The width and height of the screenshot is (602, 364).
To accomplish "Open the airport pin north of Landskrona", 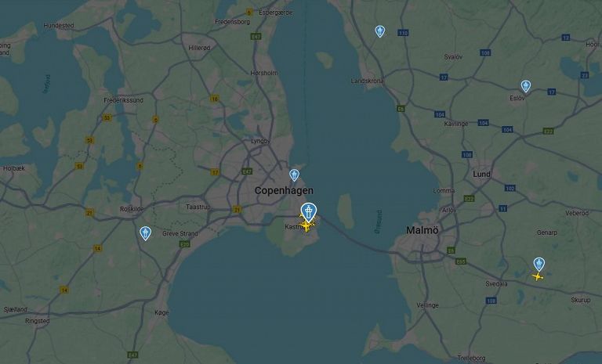I will coord(379,31).
